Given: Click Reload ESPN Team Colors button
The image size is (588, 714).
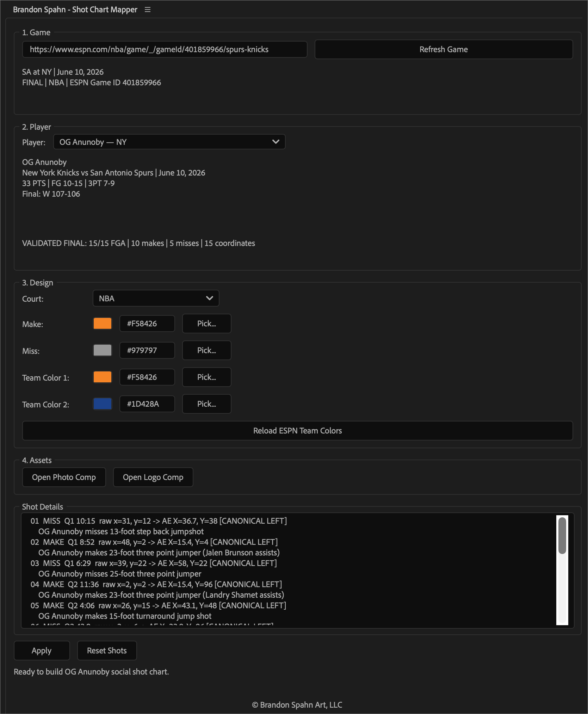Looking at the screenshot, I should tap(297, 431).
